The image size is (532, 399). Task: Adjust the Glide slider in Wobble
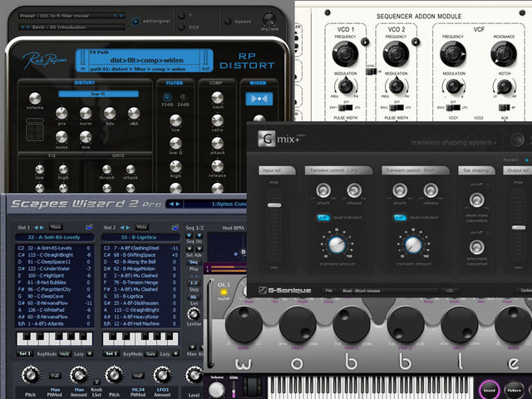click(x=234, y=390)
